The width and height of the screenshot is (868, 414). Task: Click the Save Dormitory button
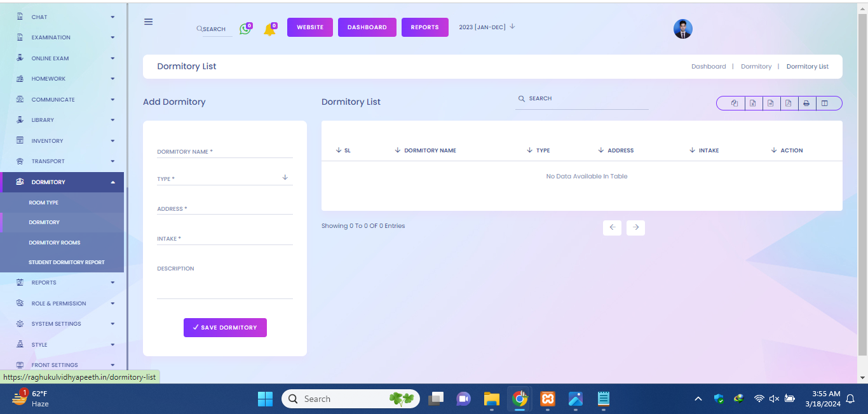tap(225, 328)
